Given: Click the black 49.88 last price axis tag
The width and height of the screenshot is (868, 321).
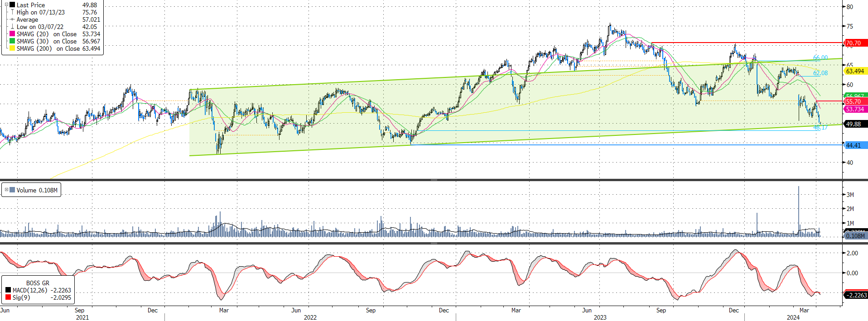Looking at the screenshot, I should 856,124.
